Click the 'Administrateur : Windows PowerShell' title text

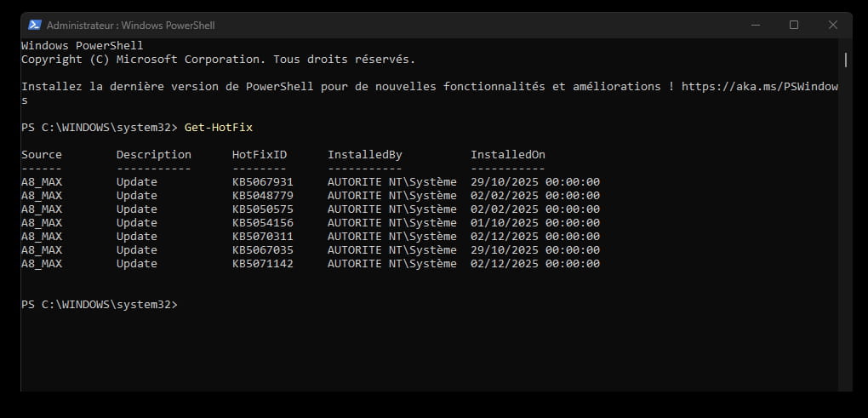(x=130, y=26)
